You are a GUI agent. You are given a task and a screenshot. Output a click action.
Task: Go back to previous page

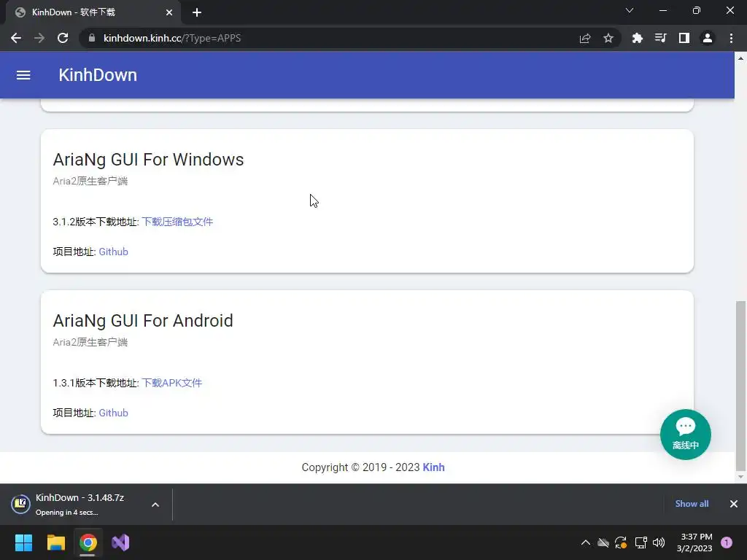pyautogui.click(x=16, y=38)
